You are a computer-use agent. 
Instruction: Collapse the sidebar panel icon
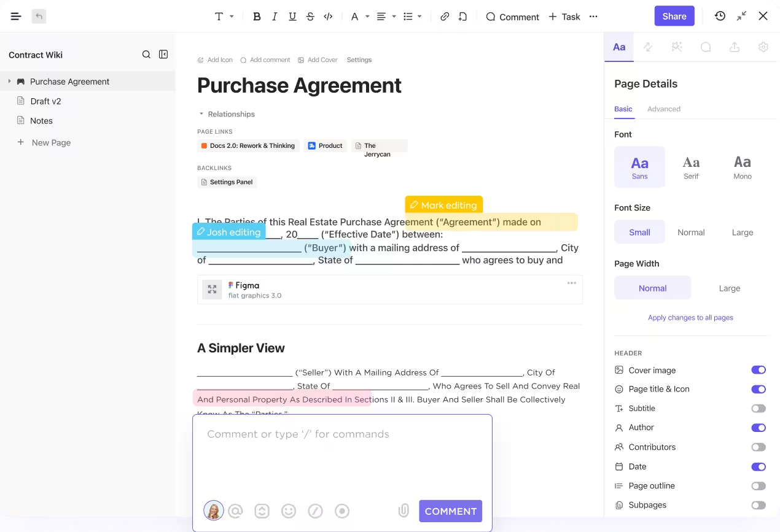[x=163, y=55]
